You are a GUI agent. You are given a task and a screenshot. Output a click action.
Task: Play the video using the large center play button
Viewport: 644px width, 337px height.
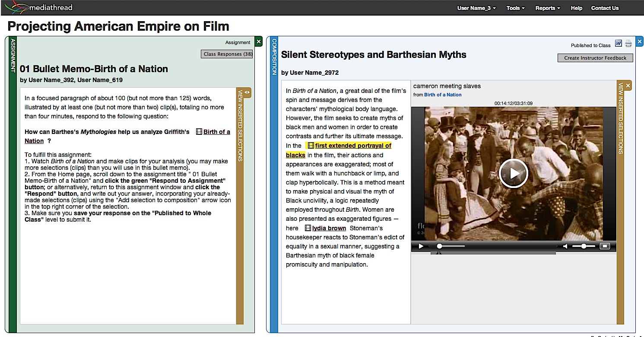point(513,173)
